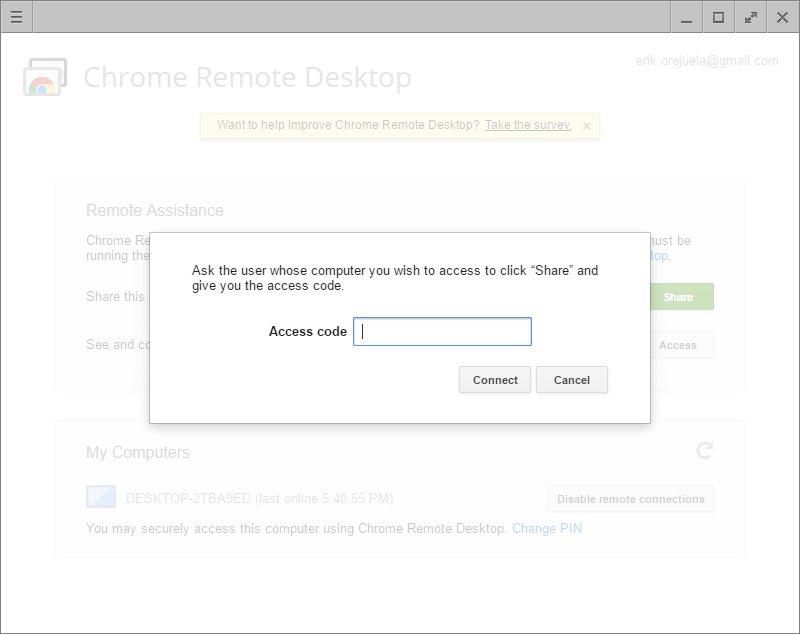Screen dimensions: 800x634
Task: Cancel the access code dialog
Action: (571, 380)
